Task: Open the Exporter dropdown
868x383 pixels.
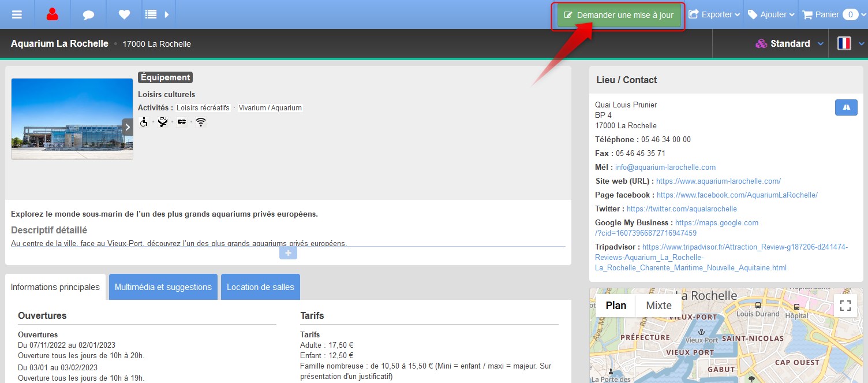Action: pos(714,14)
